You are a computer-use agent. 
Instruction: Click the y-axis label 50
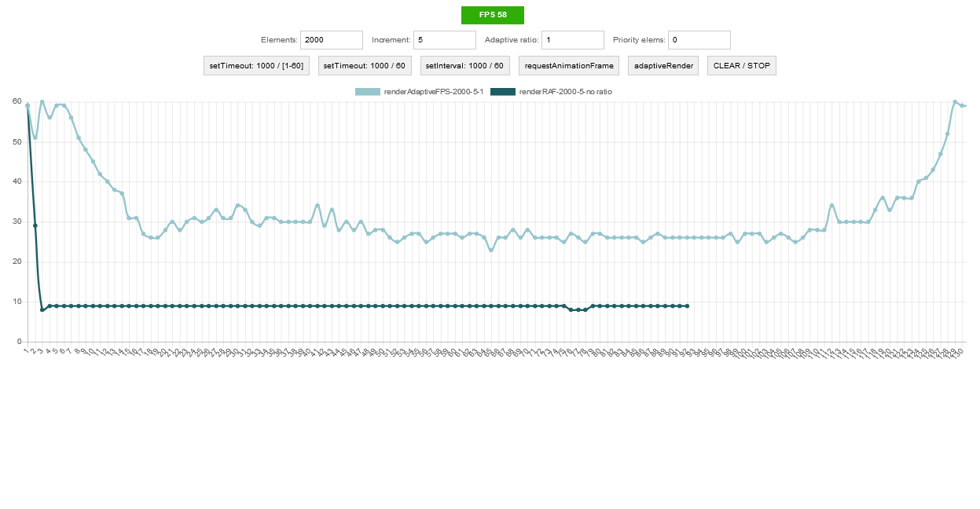17,141
